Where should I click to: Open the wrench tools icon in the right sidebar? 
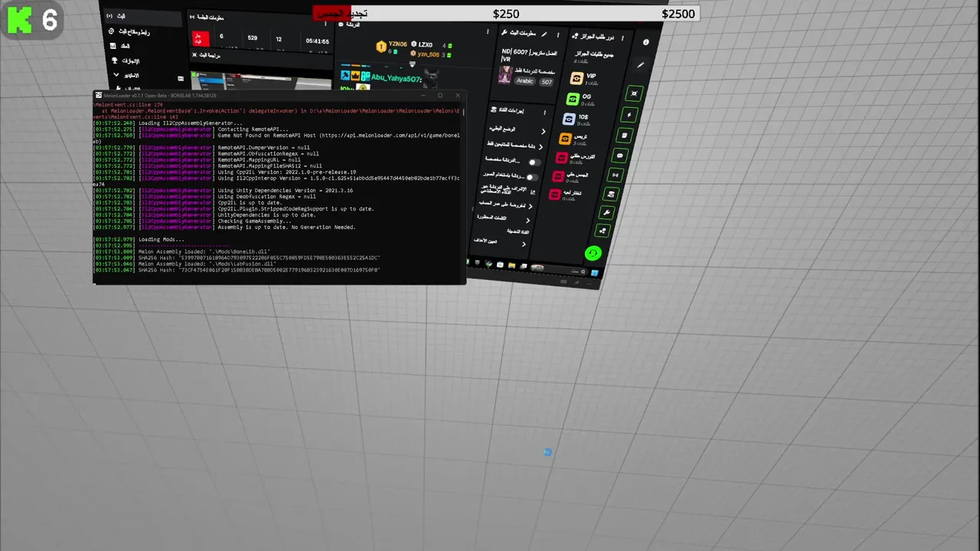tap(606, 213)
